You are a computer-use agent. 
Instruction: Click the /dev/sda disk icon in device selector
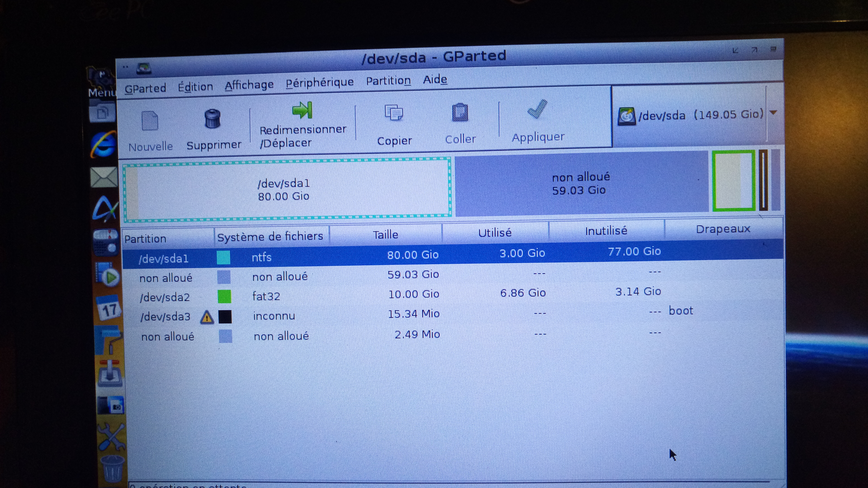coord(626,116)
